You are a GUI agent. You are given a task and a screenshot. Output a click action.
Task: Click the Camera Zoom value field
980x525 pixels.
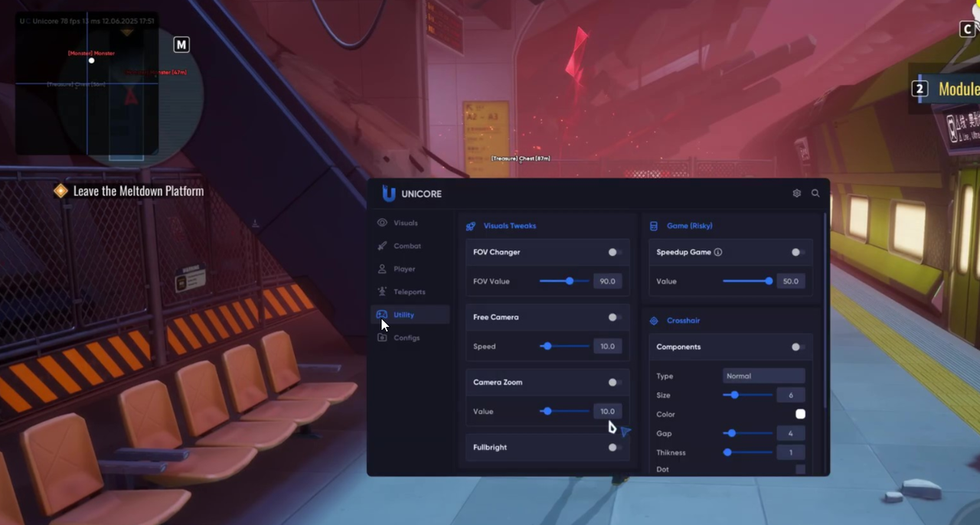coord(608,411)
